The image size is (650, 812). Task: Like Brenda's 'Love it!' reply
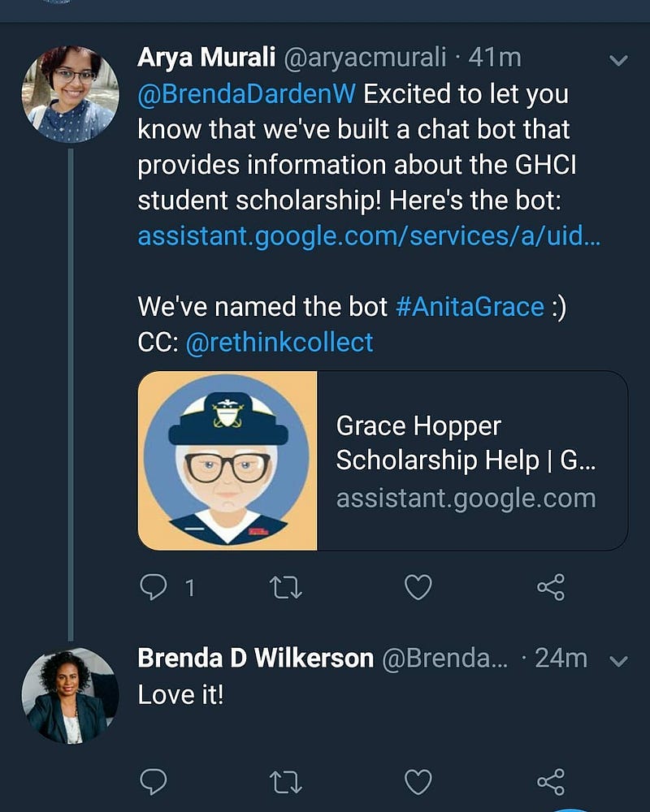click(x=418, y=782)
